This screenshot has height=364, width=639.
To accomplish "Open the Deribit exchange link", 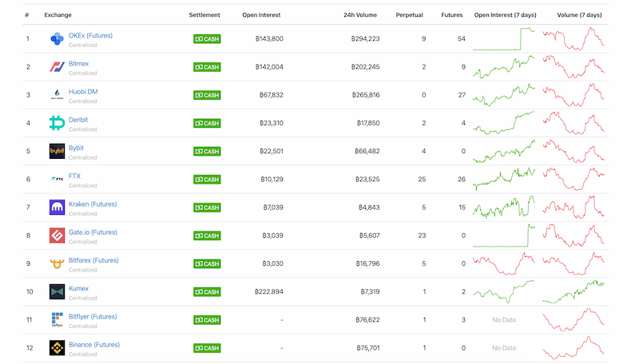I will click(78, 120).
